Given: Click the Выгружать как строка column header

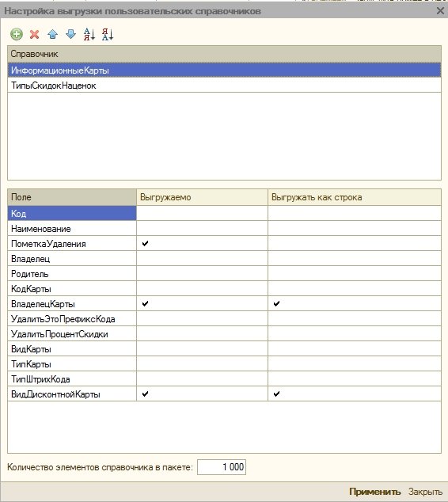Looking at the screenshot, I should tap(355, 197).
